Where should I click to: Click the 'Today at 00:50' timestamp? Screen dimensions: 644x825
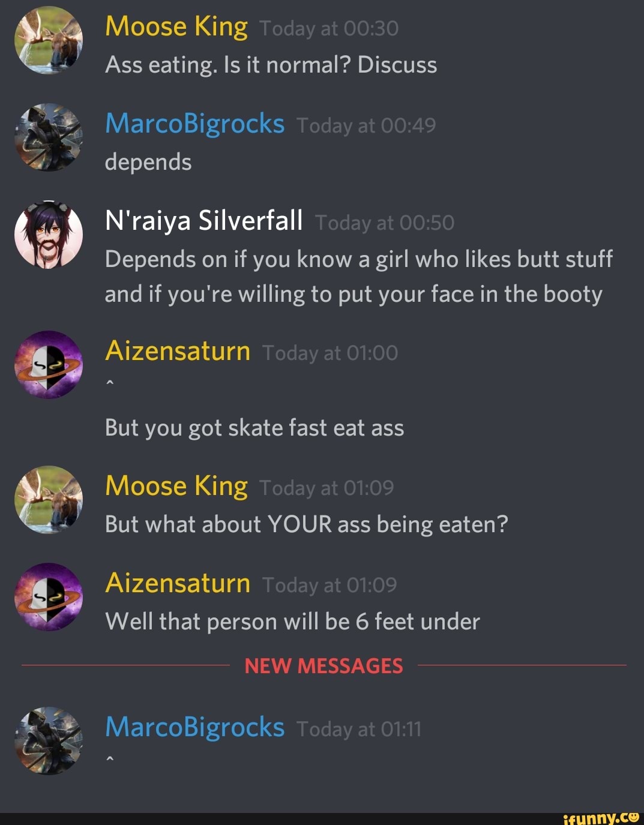click(x=385, y=223)
